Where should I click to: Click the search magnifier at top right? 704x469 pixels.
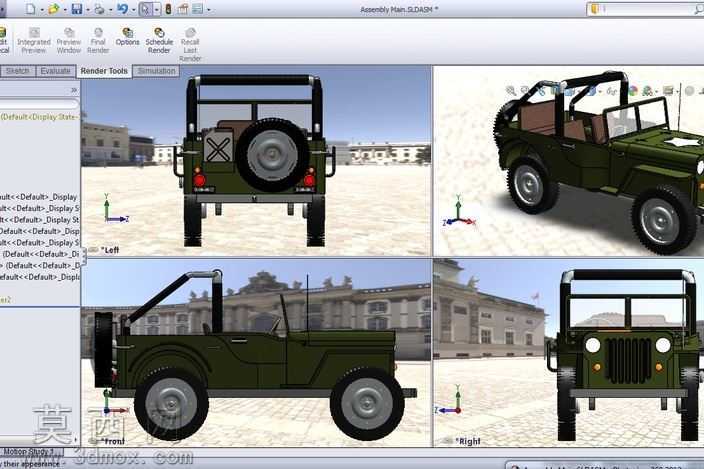pos(699,9)
